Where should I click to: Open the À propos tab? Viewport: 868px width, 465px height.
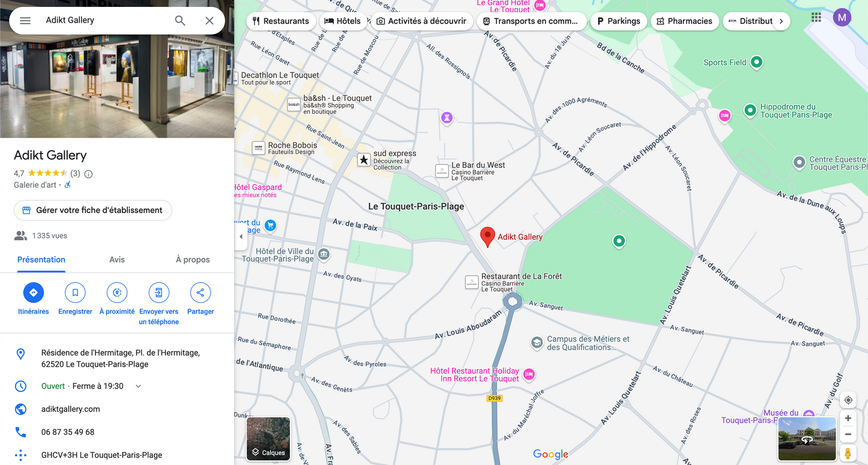[x=193, y=259]
